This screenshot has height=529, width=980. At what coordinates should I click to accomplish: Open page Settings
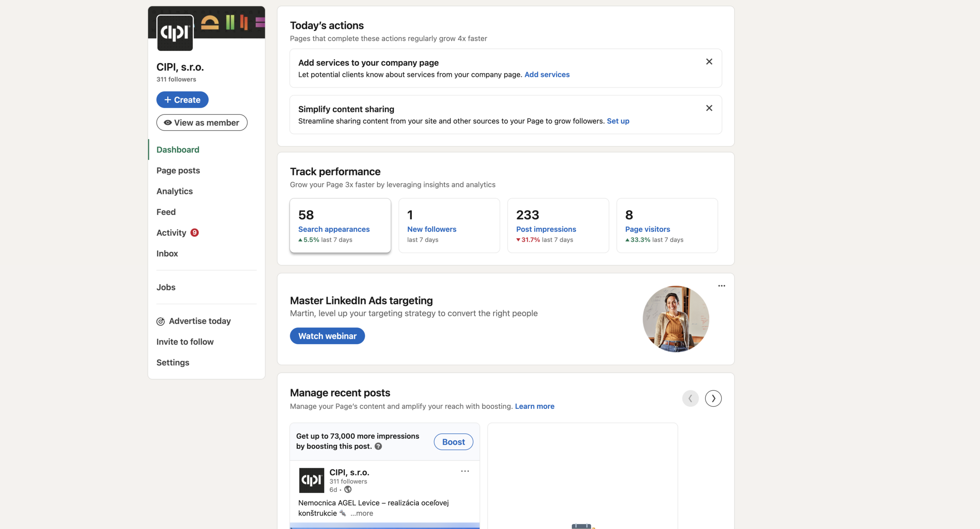coord(173,362)
